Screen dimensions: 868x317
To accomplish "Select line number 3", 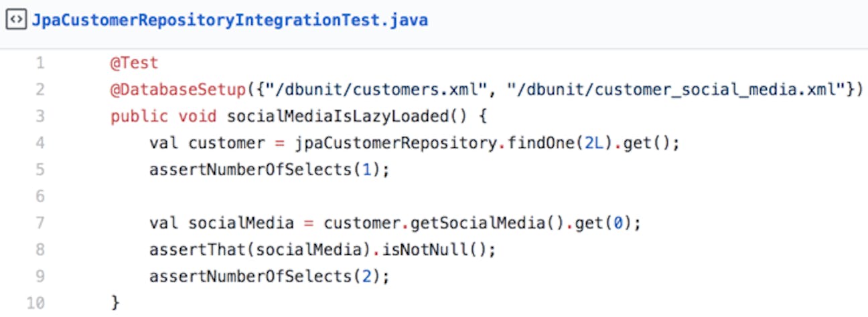I will tap(40, 116).
